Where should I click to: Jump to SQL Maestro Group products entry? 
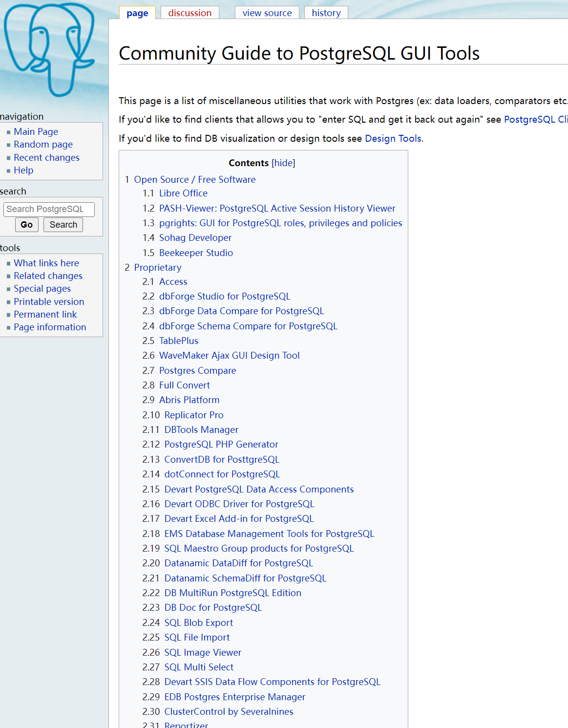tap(259, 548)
